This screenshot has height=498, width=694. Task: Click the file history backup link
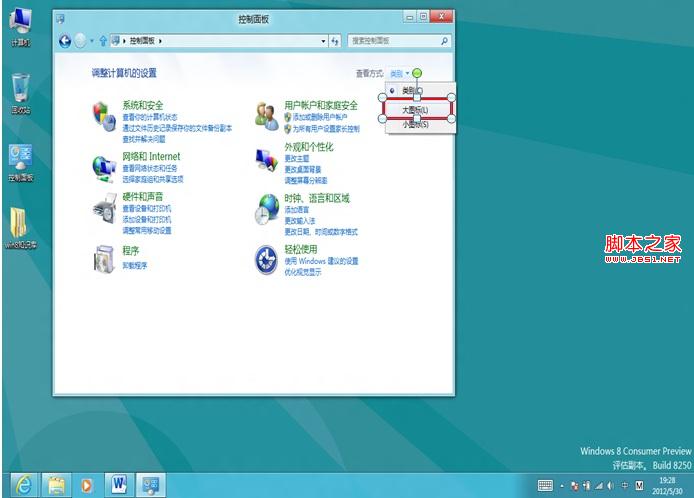click(x=177, y=128)
